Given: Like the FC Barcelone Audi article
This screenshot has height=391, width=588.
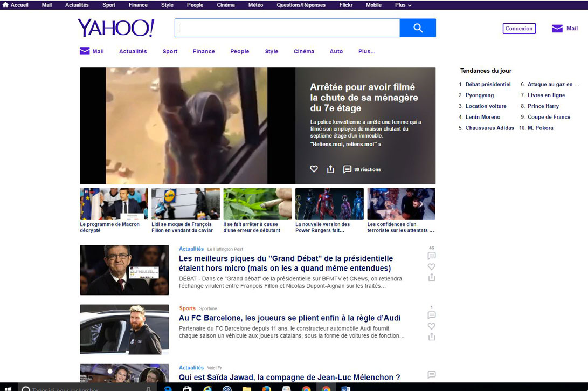Looking at the screenshot, I should 432,326.
